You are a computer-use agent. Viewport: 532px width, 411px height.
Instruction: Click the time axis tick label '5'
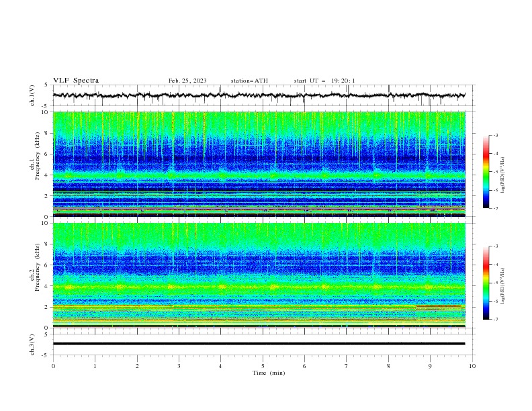click(263, 366)
